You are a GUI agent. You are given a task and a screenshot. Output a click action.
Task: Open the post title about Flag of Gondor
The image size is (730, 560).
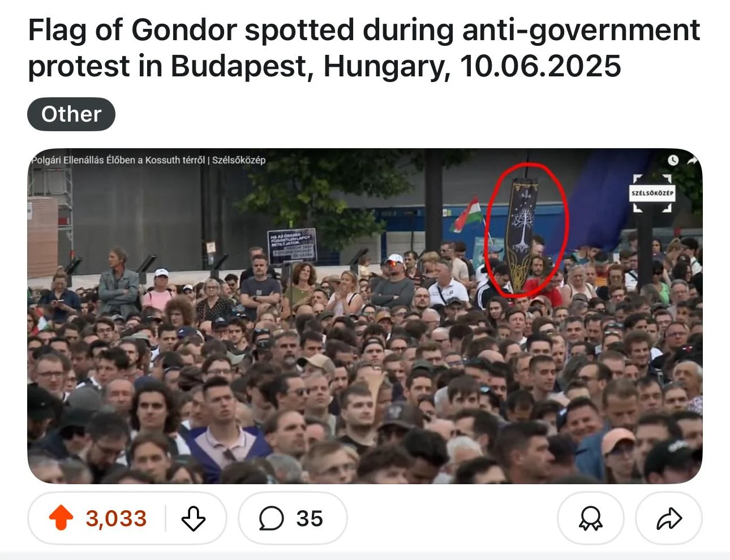pyautogui.click(x=364, y=48)
